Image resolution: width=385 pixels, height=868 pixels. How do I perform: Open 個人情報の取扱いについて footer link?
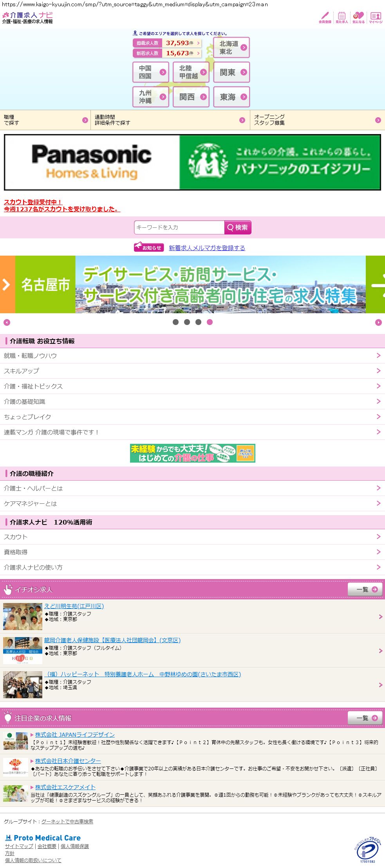coord(33,861)
